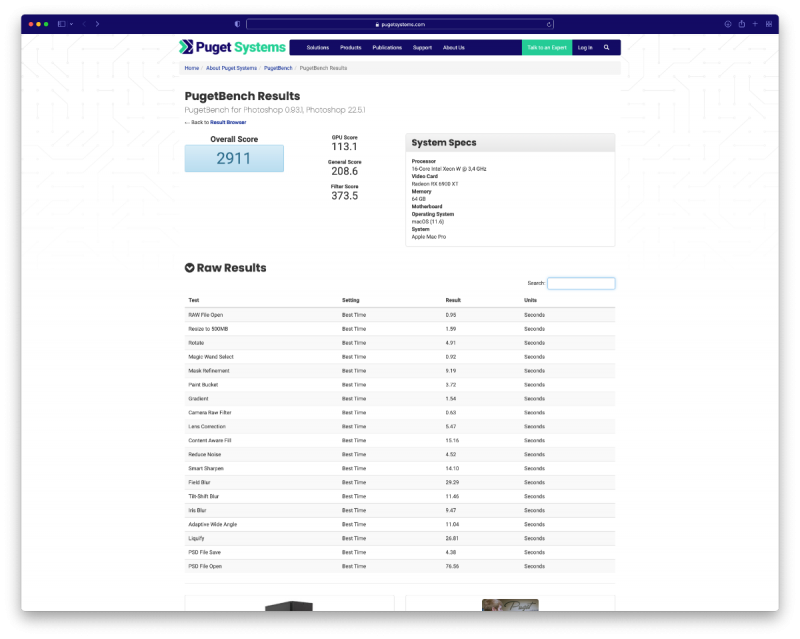Screen dimensions: 800x639
Task: Open the PugetBench breadcrumb link
Action: click(x=278, y=68)
